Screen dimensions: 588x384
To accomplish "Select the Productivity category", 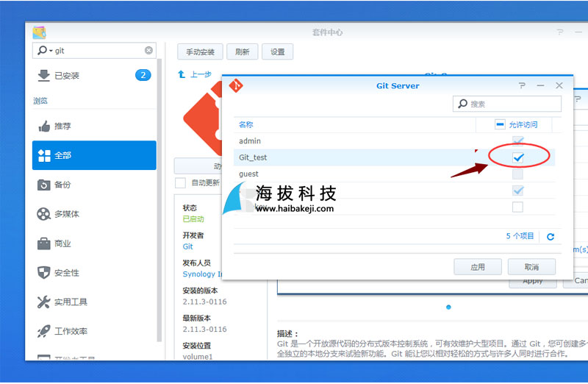I will coord(94,331).
